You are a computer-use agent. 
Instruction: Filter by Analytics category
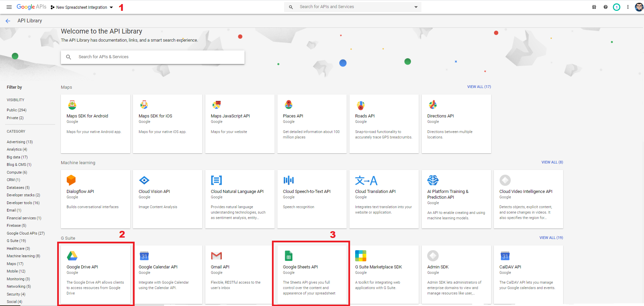click(x=17, y=149)
